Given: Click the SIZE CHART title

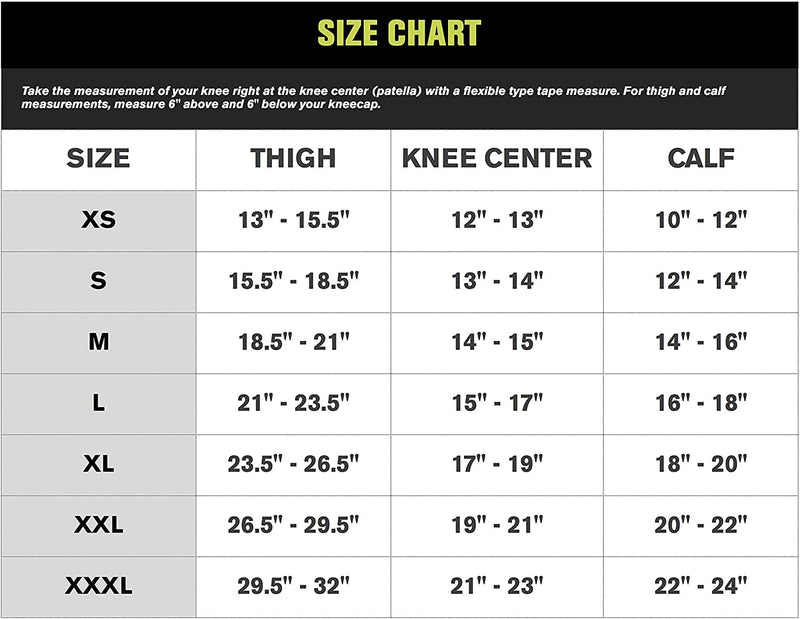Looking at the screenshot, I should pos(399,33).
